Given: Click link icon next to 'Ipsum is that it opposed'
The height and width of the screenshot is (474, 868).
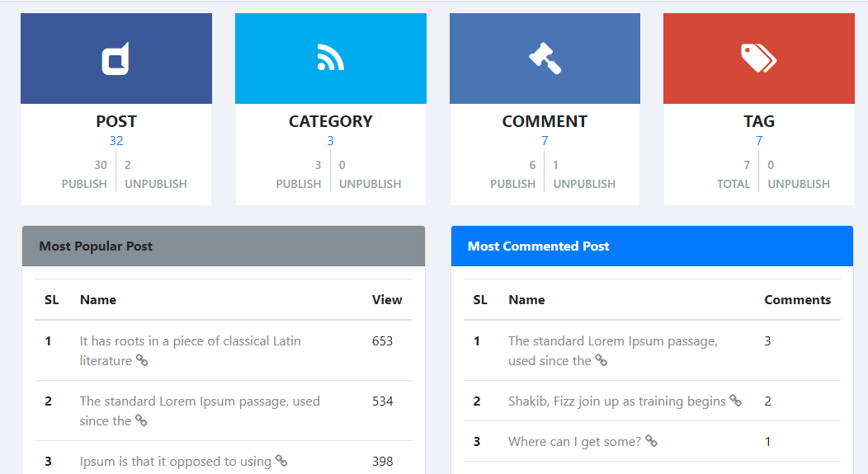Looking at the screenshot, I should click(281, 461).
